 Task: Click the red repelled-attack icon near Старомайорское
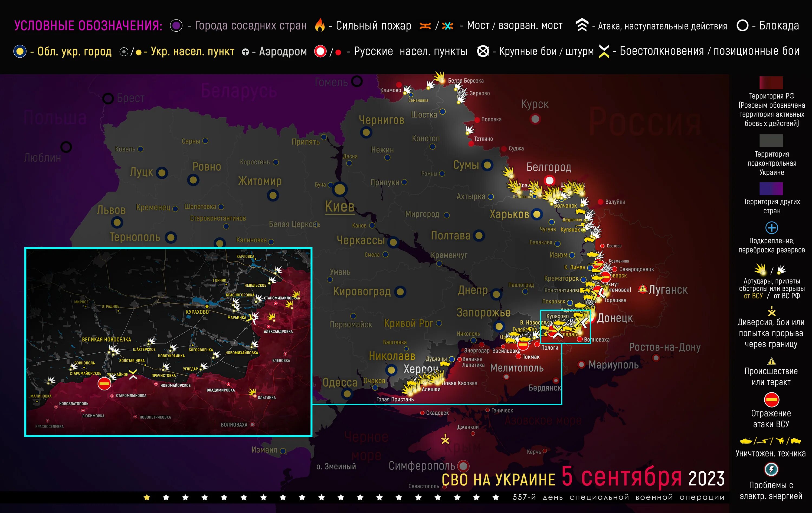click(104, 383)
